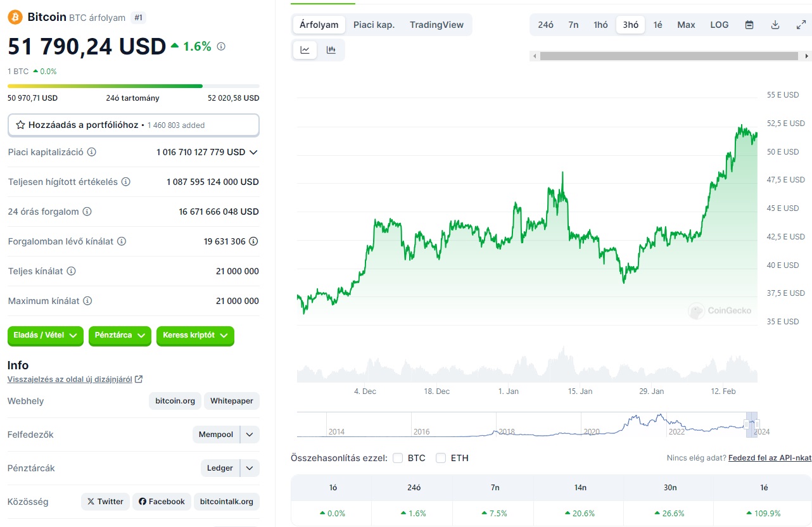Switch to candlestick chart view icon
Image resolution: width=812 pixels, height=527 pixels.
coord(331,50)
